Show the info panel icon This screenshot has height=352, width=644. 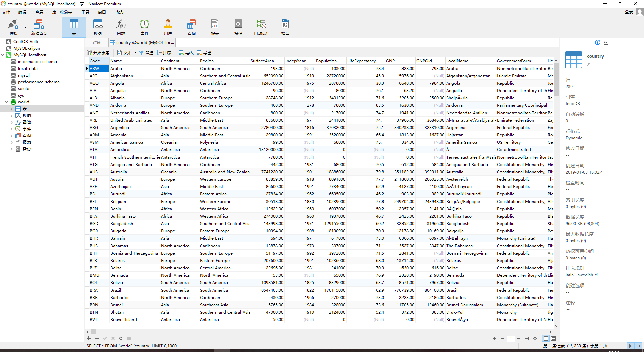click(x=598, y=42)
